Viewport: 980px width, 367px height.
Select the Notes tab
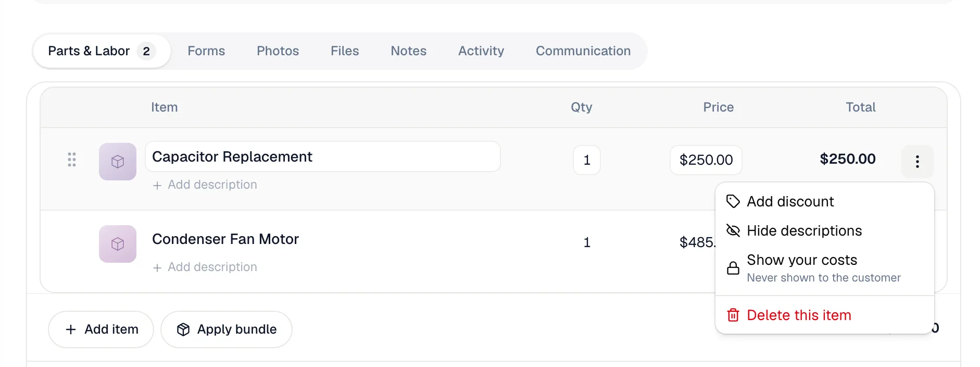coord(408,51)
